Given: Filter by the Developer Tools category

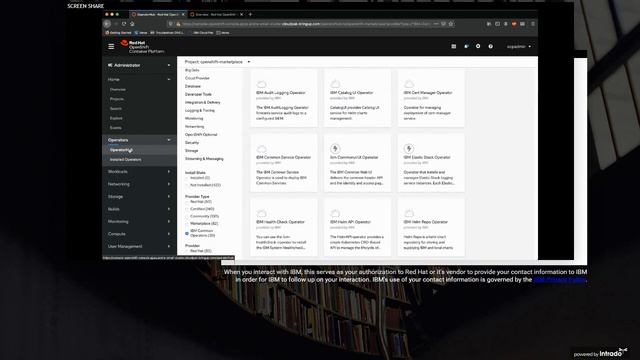Looking at the screenshot, I should [x=198, y=94].
